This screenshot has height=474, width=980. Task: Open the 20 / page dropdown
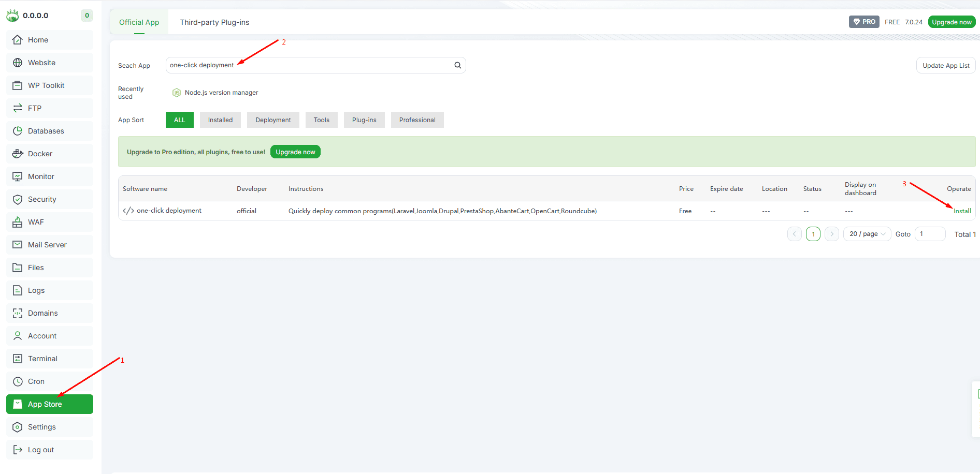[x=867, y=234]
